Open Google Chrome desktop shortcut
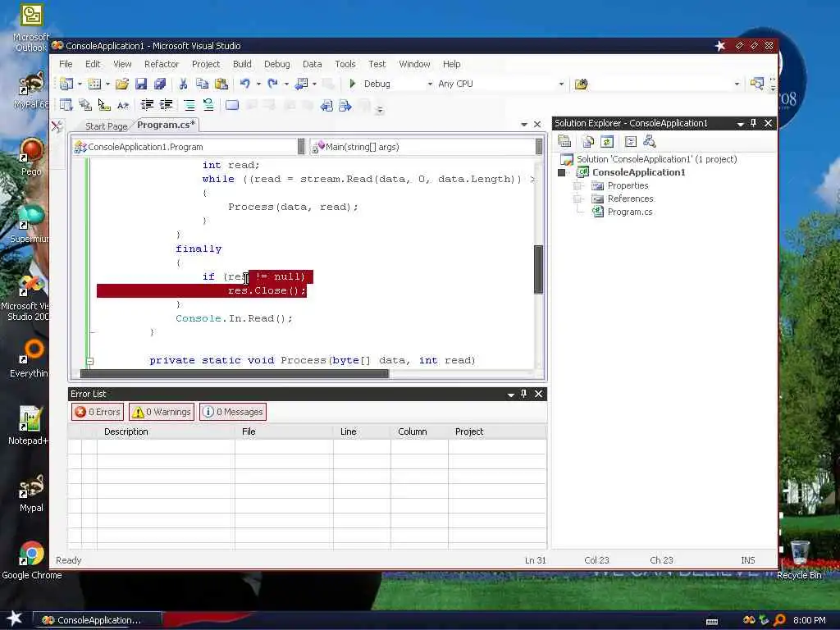The height and width of the screenshot is (630, 840). pos(31,561)
